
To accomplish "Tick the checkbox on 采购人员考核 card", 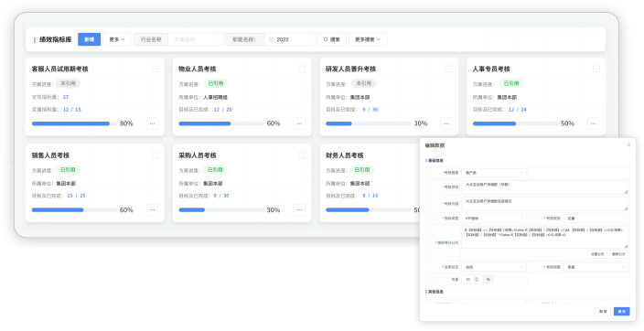I will point(302,155).
